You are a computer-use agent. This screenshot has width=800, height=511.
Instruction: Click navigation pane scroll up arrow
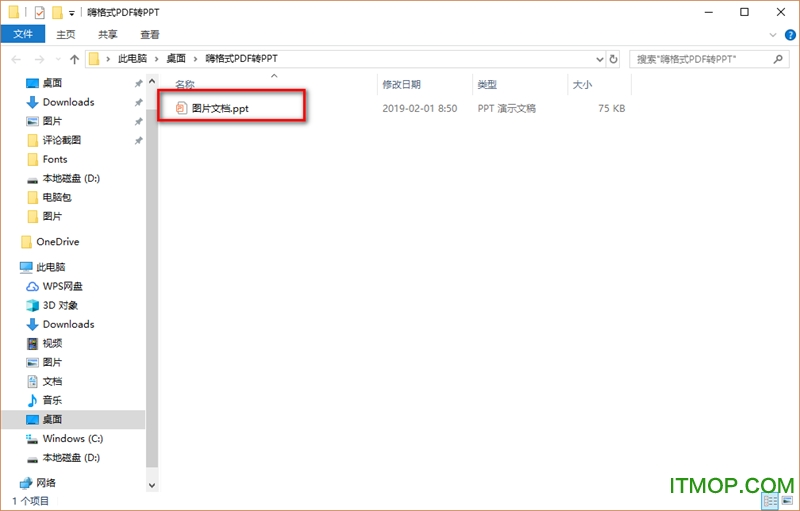pos(152,81)
